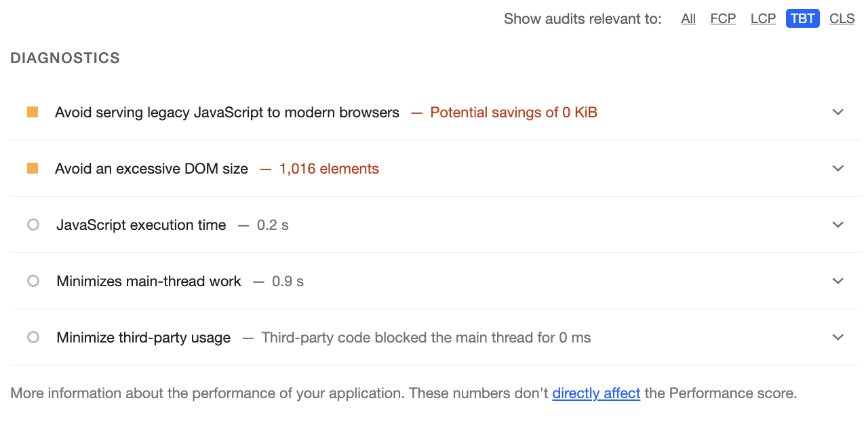Select the LCP audits filter
Viewport: 868px width, 430px height.
tap(763, 19)
